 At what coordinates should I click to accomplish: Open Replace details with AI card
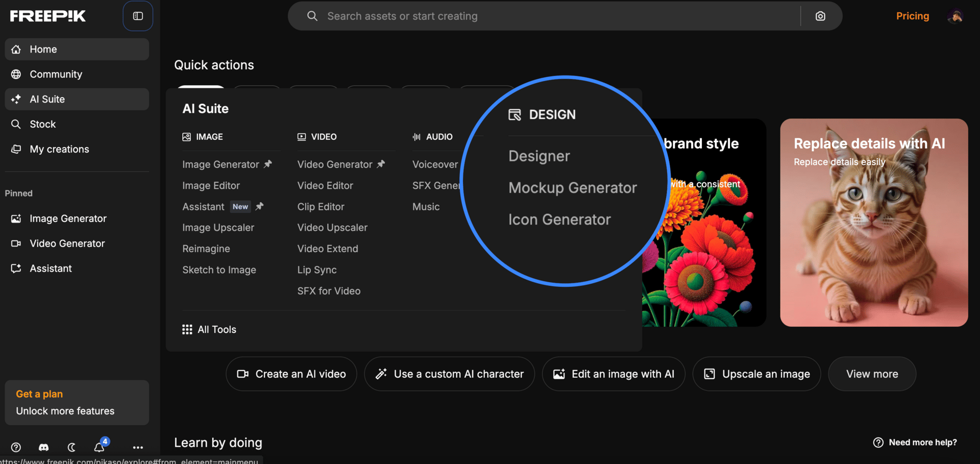point(874,223)
